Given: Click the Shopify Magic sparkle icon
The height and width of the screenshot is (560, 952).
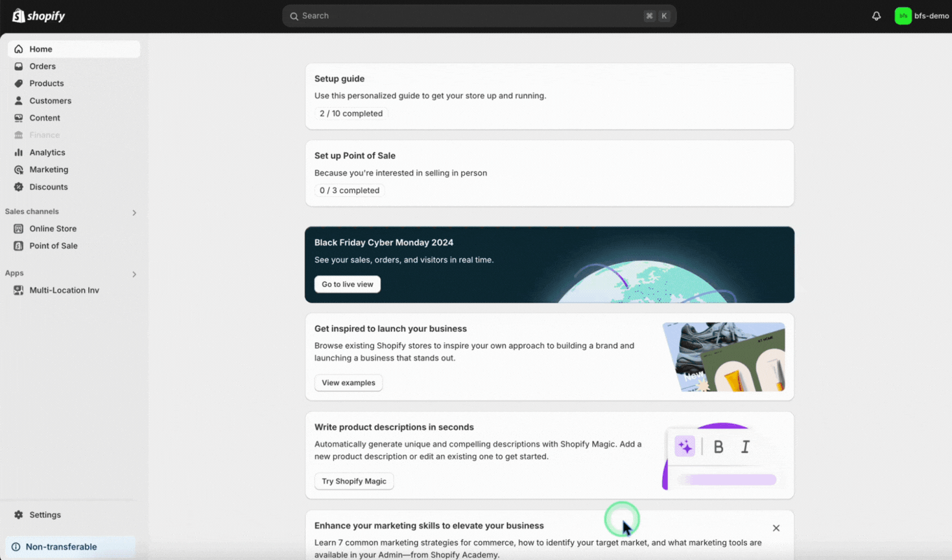Looking at the screenshot, I should pos(685,447).
